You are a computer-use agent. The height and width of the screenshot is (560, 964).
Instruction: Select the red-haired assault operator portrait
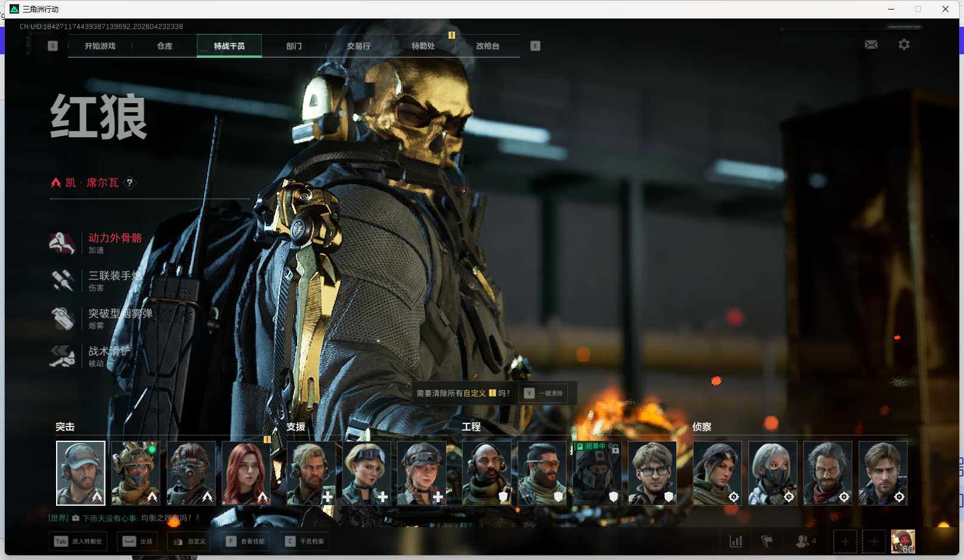click(246, 473)
